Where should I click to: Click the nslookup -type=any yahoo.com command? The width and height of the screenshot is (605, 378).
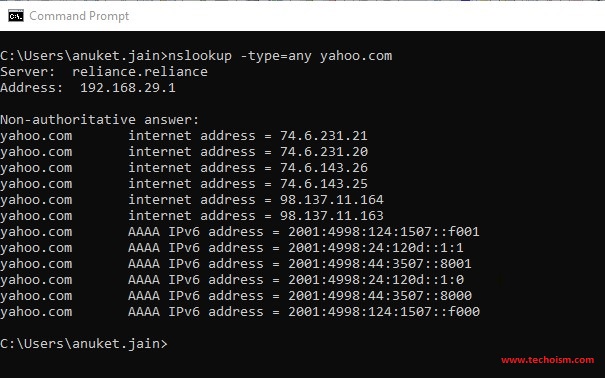[x=280, y=56]
